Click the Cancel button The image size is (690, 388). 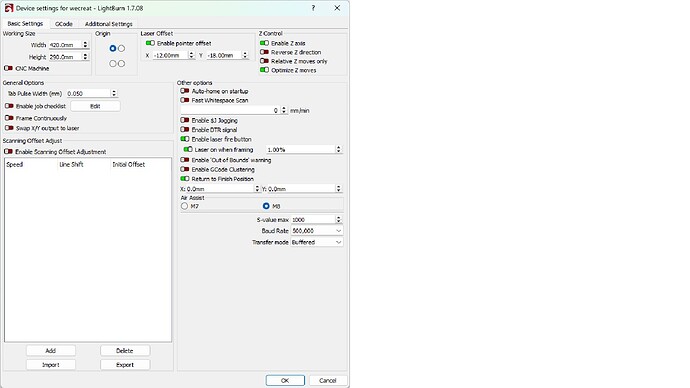point(328,381)
